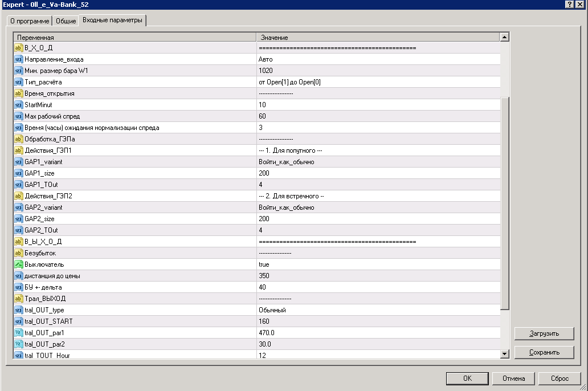Viewport: 588px width, 391px height.
Task: Click the string icon beside Время_открытия
Action: click(x=18, y=93)
